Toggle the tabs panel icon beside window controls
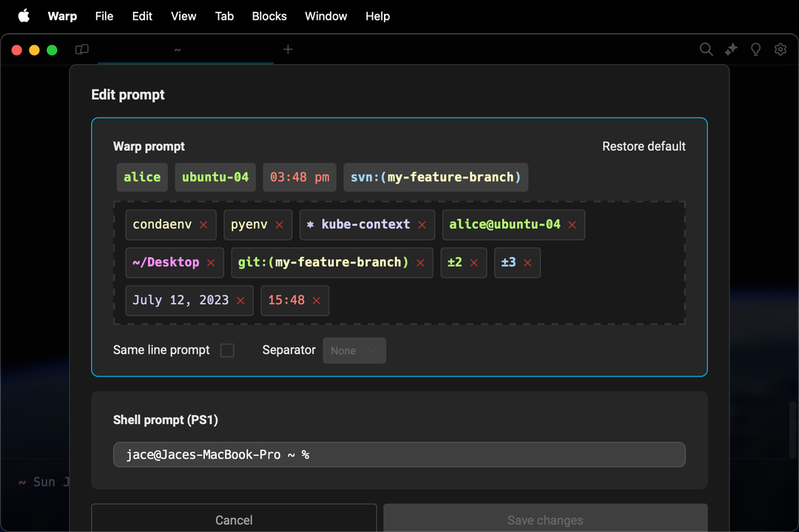The image size is (799, 532). pyautogui.click(x=82, y=50)
